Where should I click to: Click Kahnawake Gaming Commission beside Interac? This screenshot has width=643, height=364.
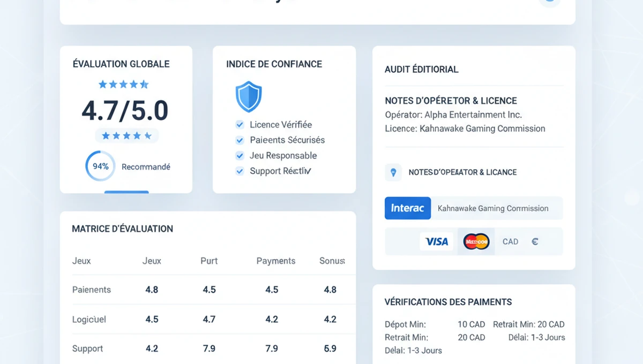coord(493,208)
